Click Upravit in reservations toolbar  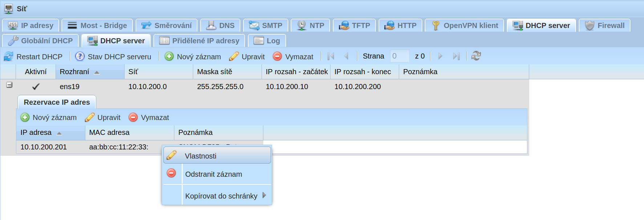pyautogui.click(x=103, y=117)
